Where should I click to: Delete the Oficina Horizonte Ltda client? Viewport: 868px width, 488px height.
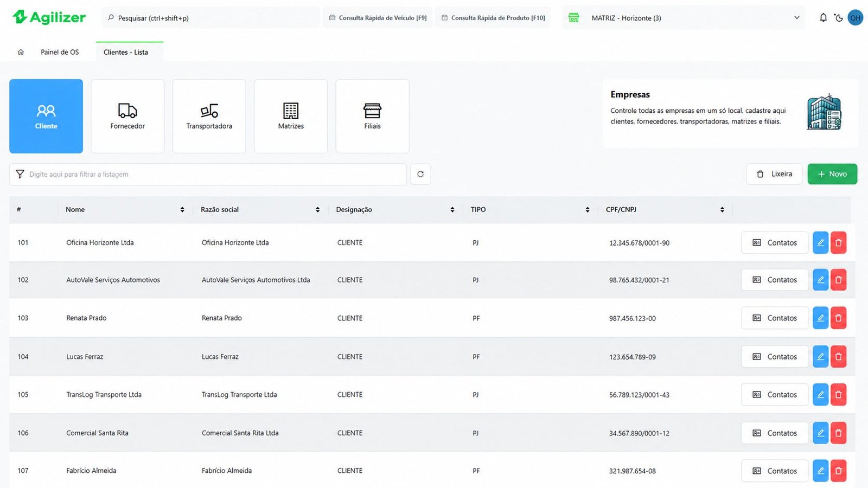838,242
